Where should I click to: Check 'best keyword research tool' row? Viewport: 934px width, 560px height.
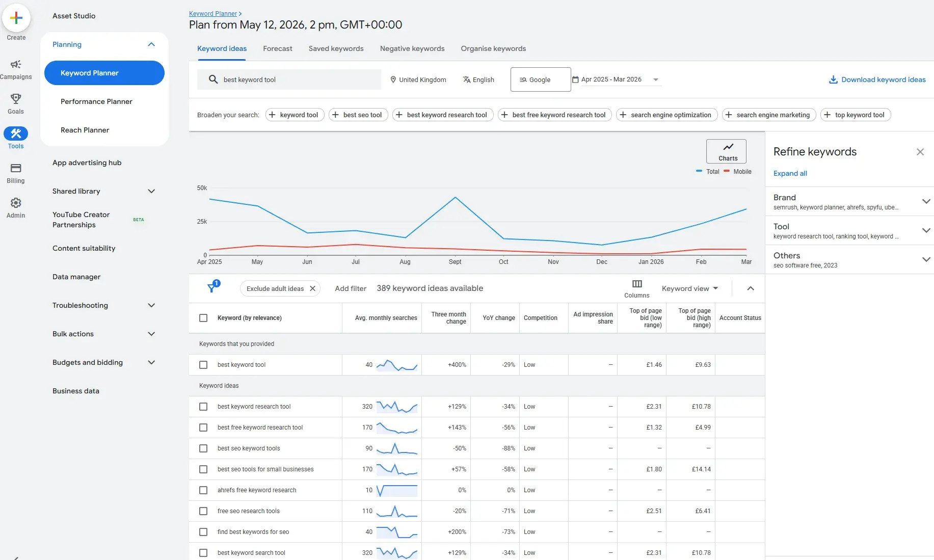(203, 407)
